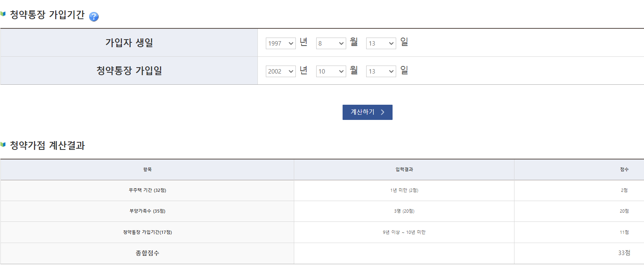The width and height of the screenshot is (644, 273).
Task: Open the birth year dropdown showing 1997
Action: [x=280, y=43]
